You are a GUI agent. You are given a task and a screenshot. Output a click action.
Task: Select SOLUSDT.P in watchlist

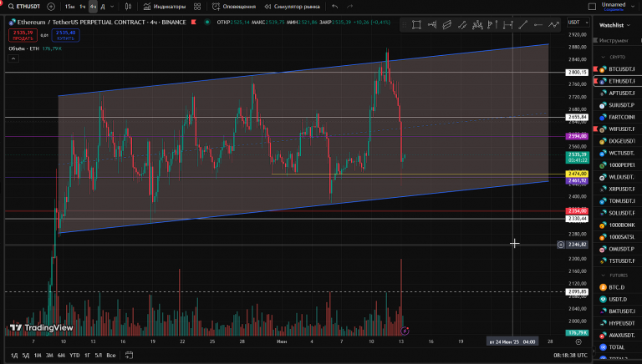618,213
